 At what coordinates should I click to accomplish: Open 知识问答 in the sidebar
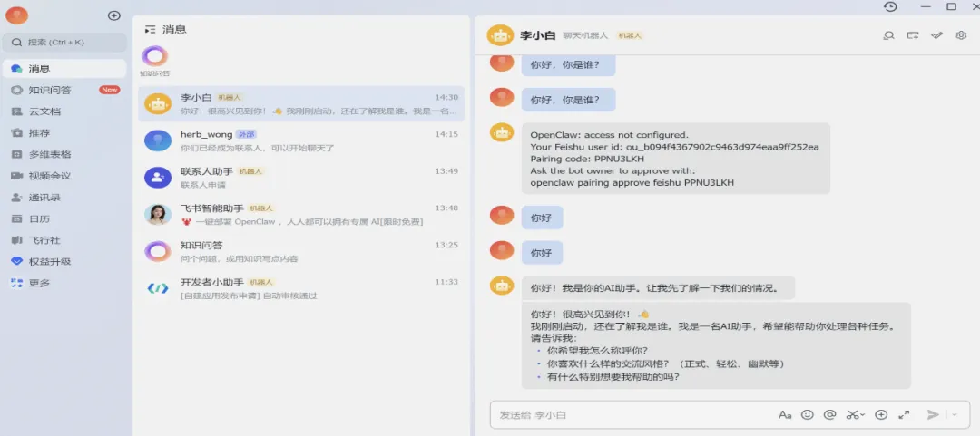[64, 90]
